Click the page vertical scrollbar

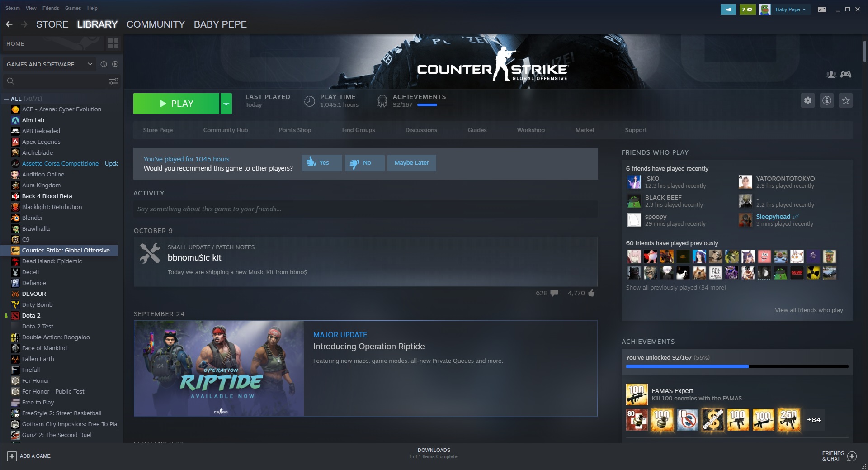pyautogui.click(x=864, y=52)
